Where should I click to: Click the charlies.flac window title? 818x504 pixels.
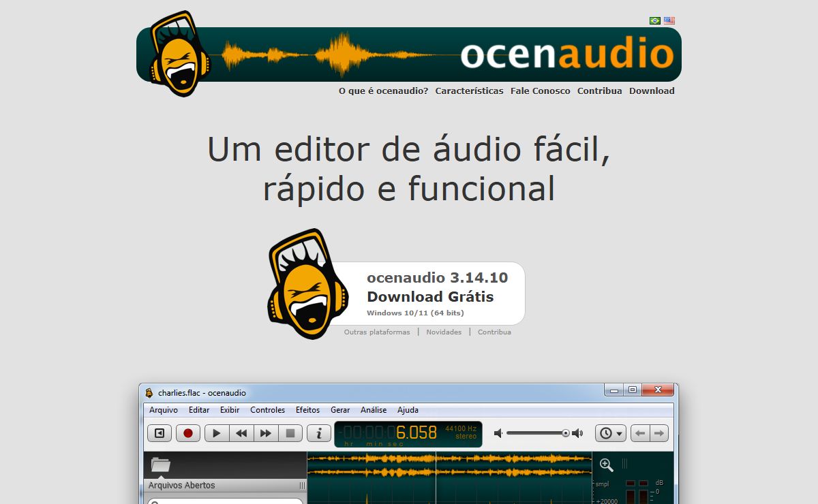202,392
